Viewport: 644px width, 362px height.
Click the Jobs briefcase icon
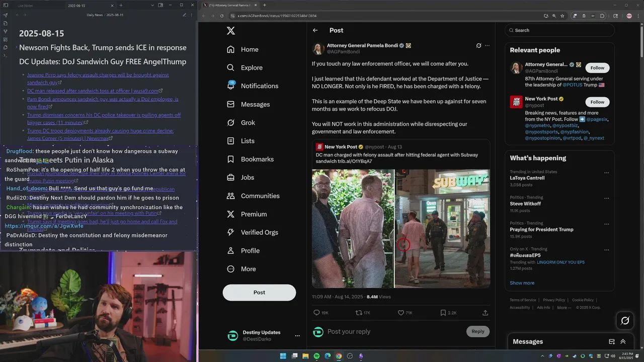(230, 177)
